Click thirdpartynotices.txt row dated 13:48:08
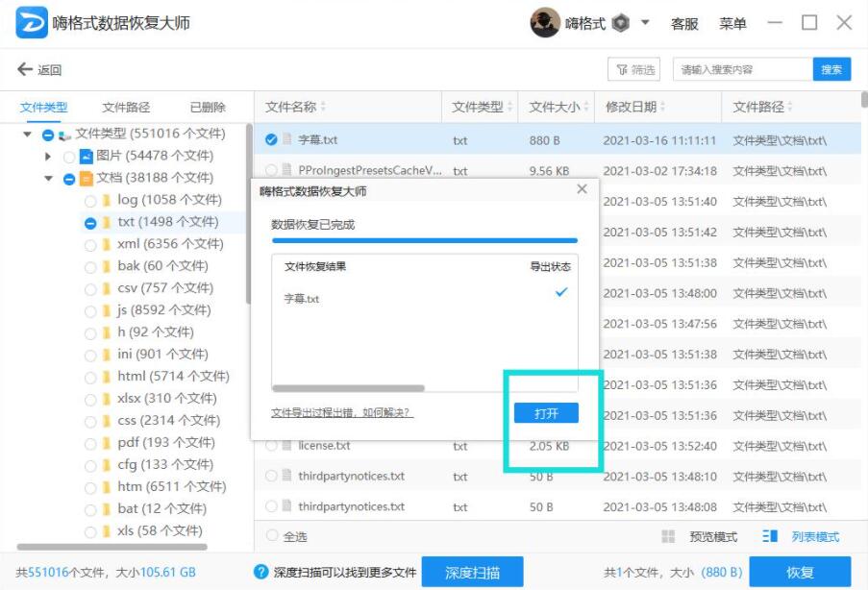 (558, 507)
